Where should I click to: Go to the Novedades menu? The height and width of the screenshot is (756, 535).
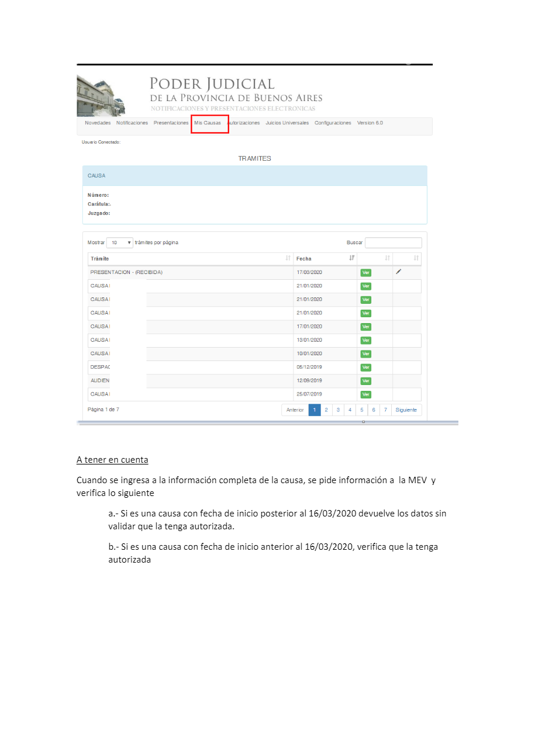click(98, 123)
